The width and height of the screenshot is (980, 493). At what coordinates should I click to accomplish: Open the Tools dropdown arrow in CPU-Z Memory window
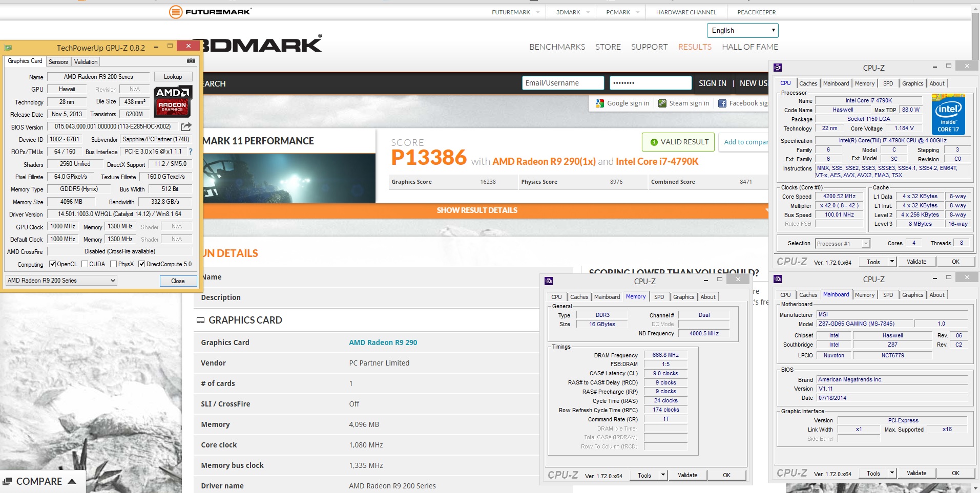663,475
